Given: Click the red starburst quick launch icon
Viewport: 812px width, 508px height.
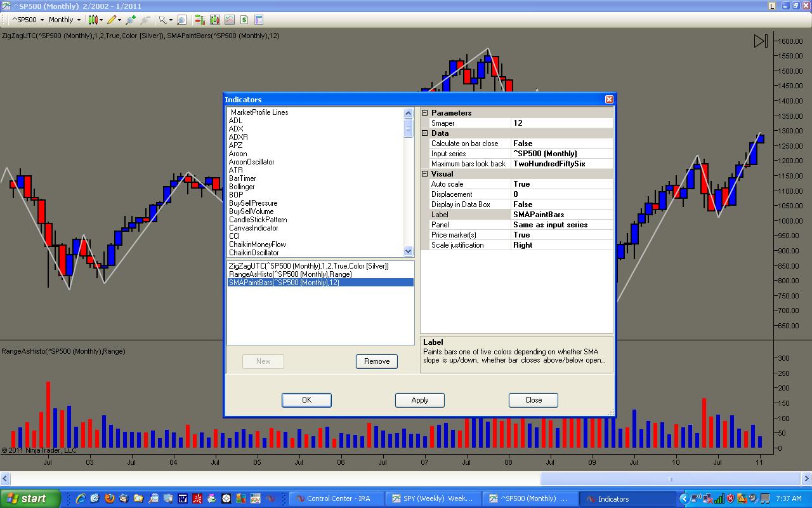Looking at the screenshot, I should pos(197,498).
